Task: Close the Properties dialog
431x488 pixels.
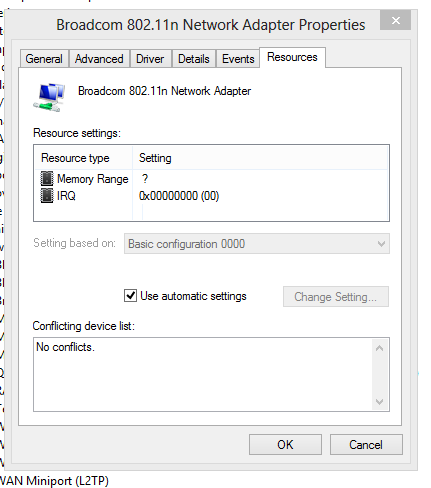Action: click(396, 20)
